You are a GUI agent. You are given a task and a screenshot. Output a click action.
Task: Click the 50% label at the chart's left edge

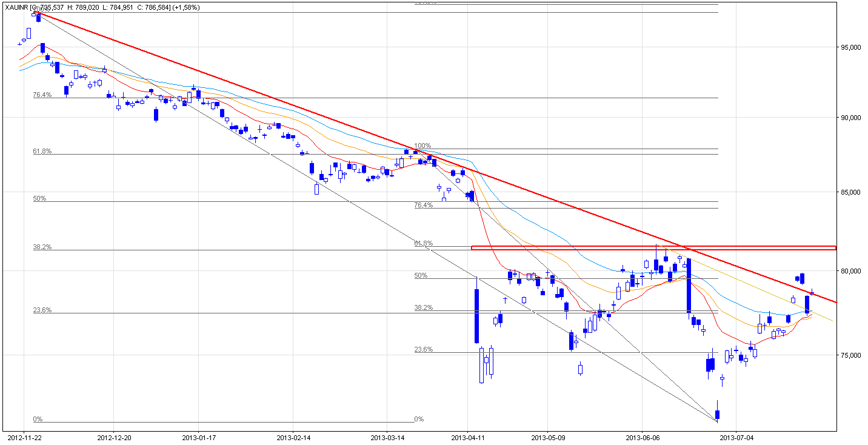[39, 199]
